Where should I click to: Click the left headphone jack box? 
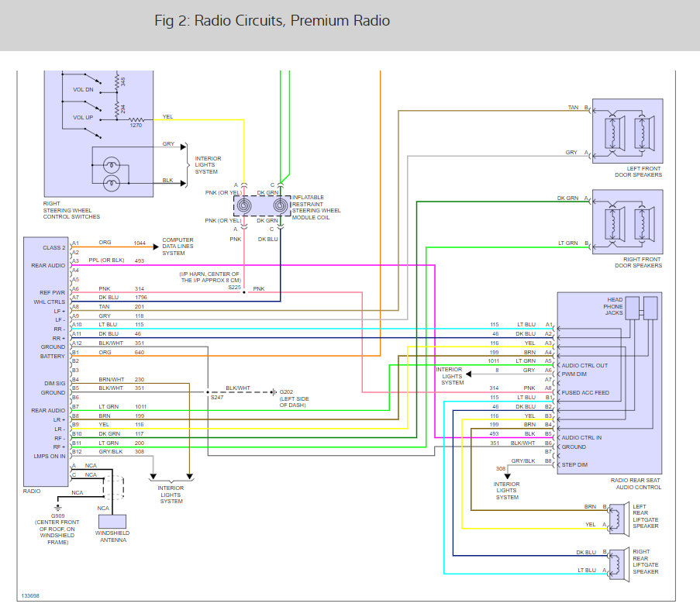pyautogui.click(x=632, y=308)
